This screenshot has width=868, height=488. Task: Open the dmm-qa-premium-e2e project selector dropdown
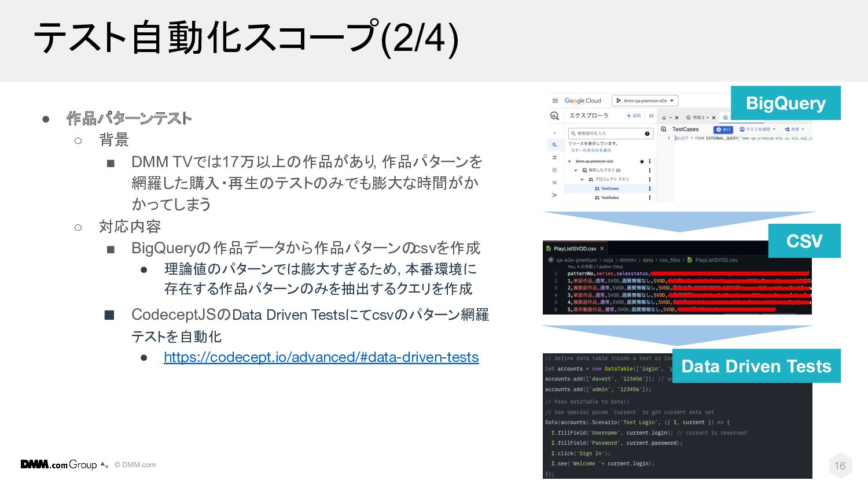click(645, 101)
